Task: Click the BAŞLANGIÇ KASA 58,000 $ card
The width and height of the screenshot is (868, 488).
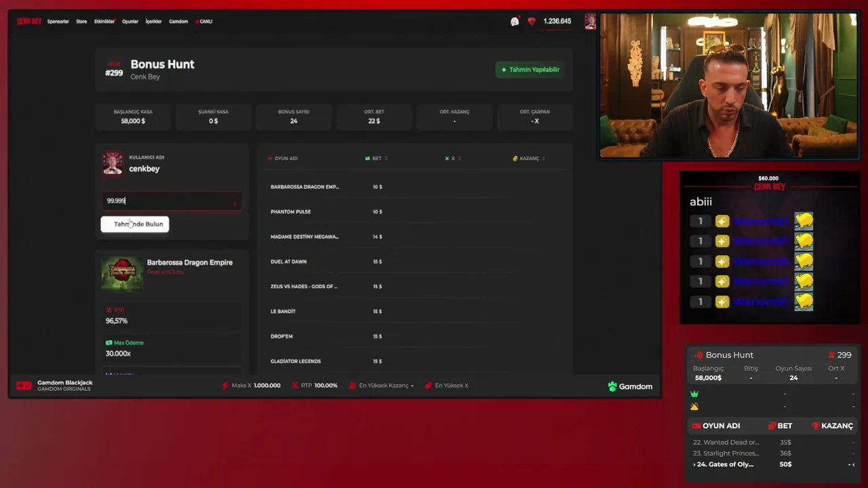Action: [133, 117]
